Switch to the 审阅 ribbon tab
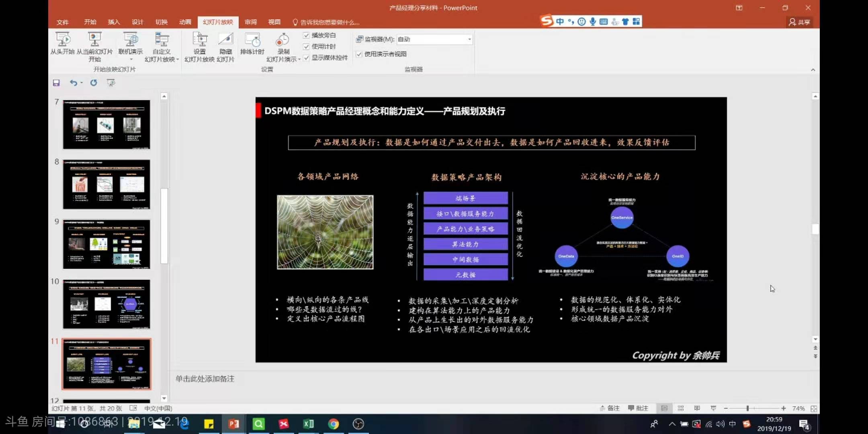Image resolution: width=868 pixels, height=434 pixels. click(250, 22)
